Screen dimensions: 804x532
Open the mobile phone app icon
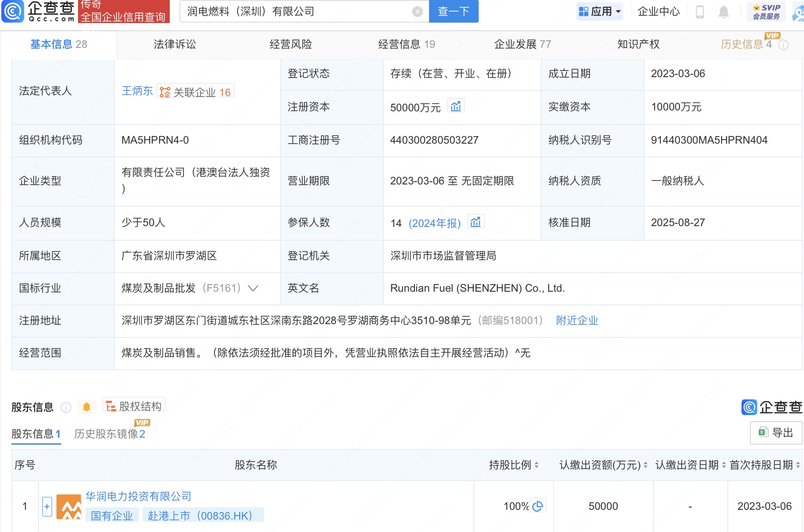click(x=700, y=12)
